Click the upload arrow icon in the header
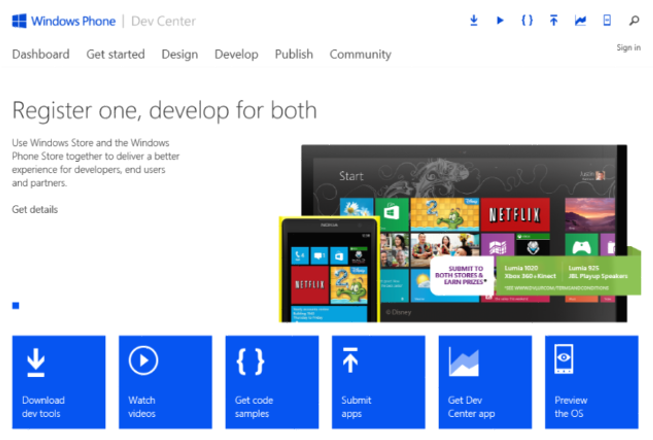The image size is (653, 440). pyautogui.click(x=553, y=20)
